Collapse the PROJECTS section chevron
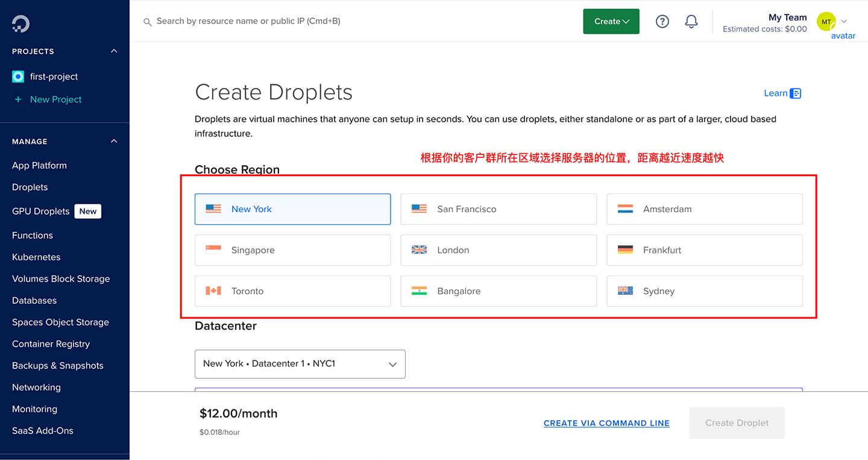The image size is (868, 460). click(114, 51)
